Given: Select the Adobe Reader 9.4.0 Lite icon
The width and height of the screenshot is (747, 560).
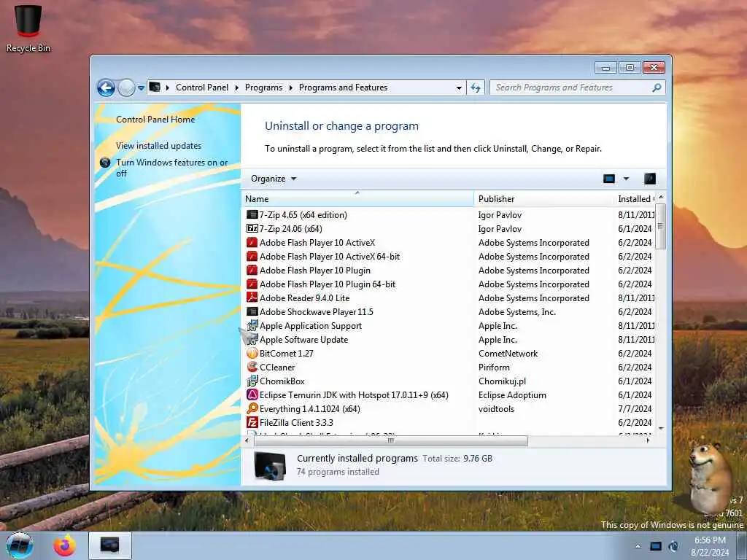Looking at the screenshot, I should click(252, 297).
